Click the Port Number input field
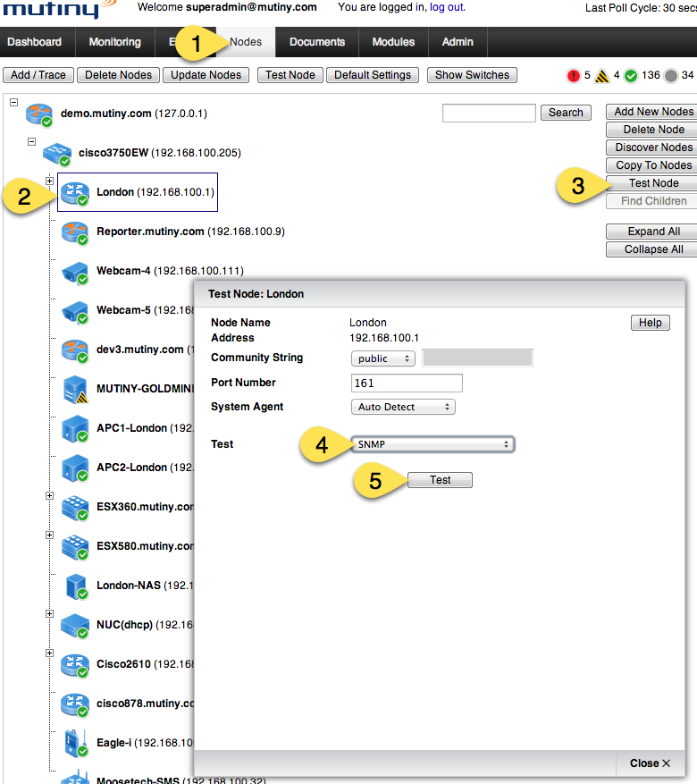 click(x=407, y=384)
